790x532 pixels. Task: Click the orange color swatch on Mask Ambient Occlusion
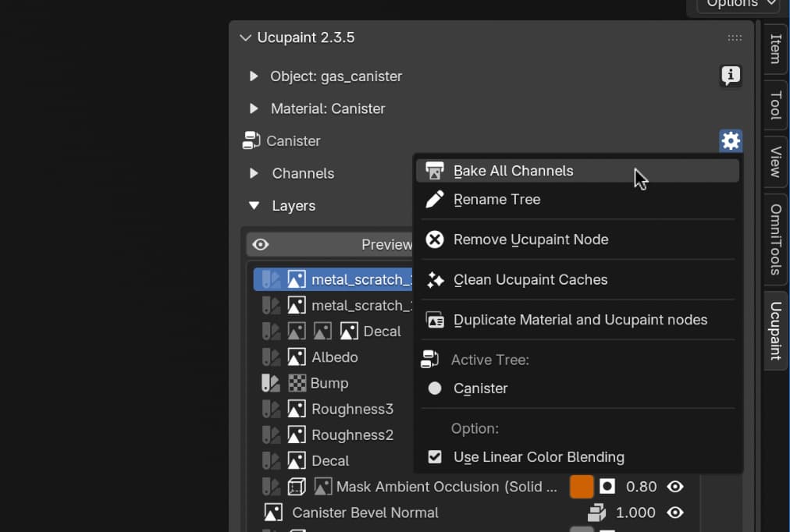582,487
